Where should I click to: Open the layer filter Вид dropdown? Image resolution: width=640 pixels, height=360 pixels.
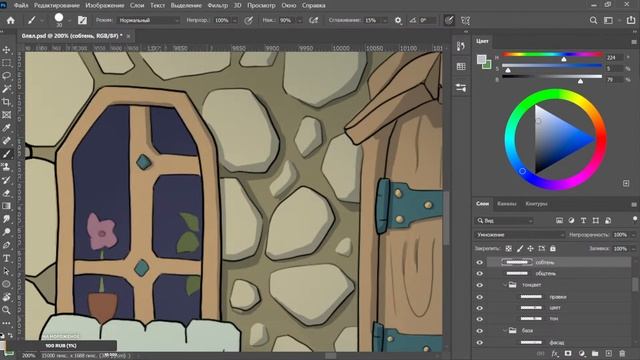505,220
